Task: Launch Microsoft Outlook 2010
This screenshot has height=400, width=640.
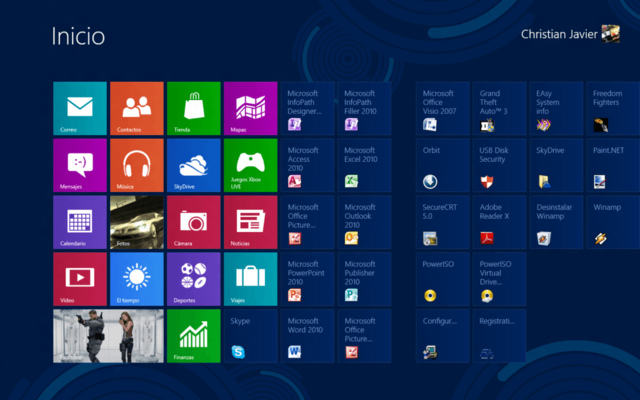Action: (364, 222)
